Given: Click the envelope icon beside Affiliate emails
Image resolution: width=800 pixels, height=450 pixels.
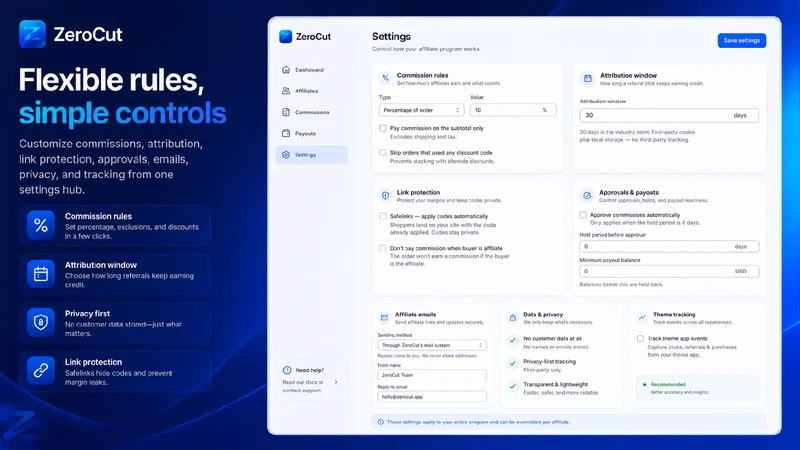Looking at the screenshot, I should click(x=384, y=317).
